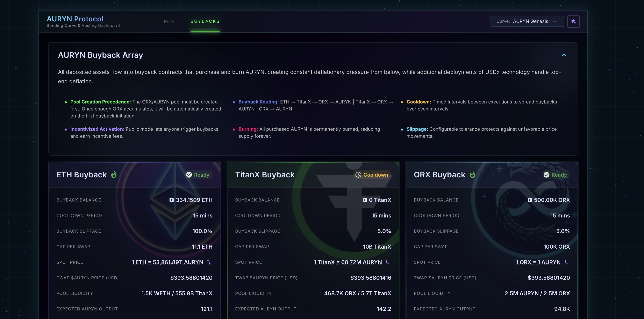
Task: Click the 1 ORX = 1 AURYN spot price
Action: (538, 262)
